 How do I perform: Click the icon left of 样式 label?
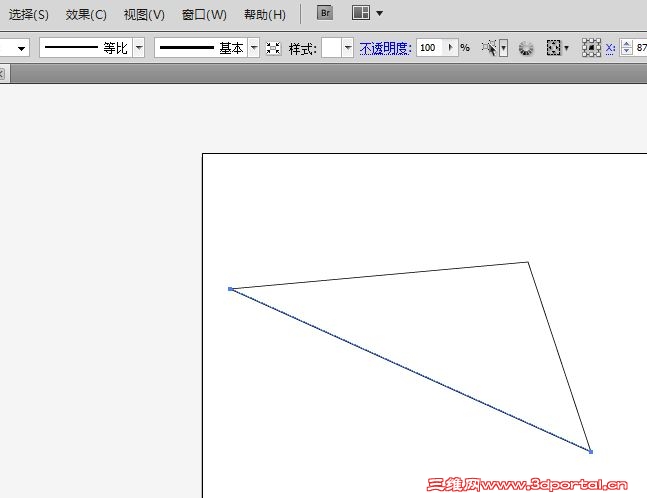coord(273,48)
